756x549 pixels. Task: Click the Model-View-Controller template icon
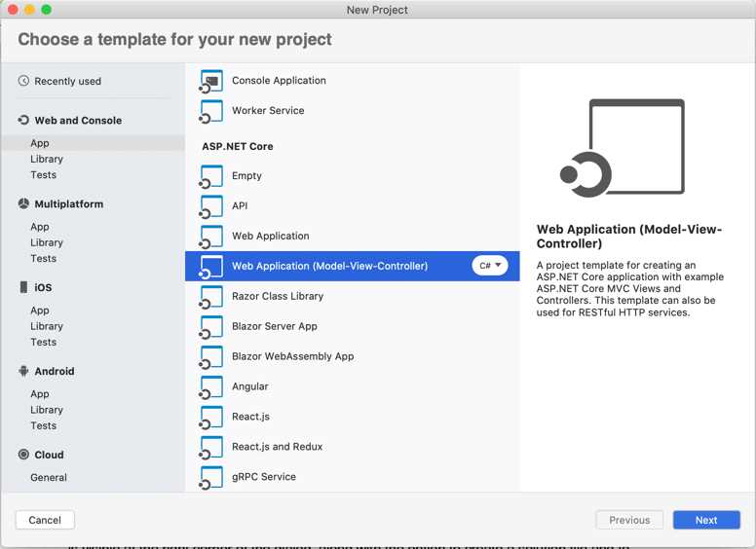point(211,267)
